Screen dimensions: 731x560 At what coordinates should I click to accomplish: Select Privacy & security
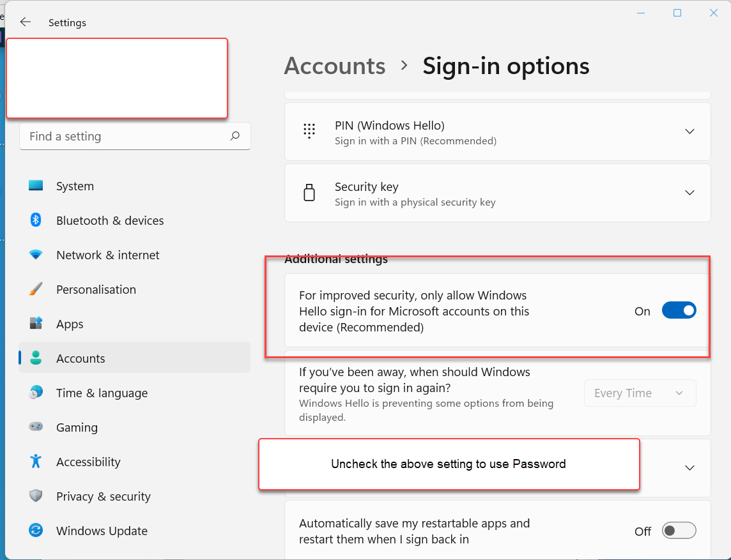click(x=36, y=496)
